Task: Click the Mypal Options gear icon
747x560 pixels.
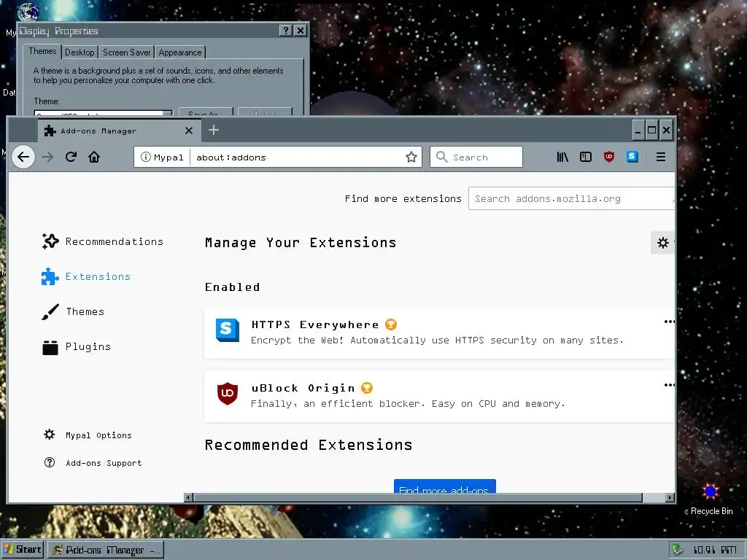Action: click(x=49, y=435)
